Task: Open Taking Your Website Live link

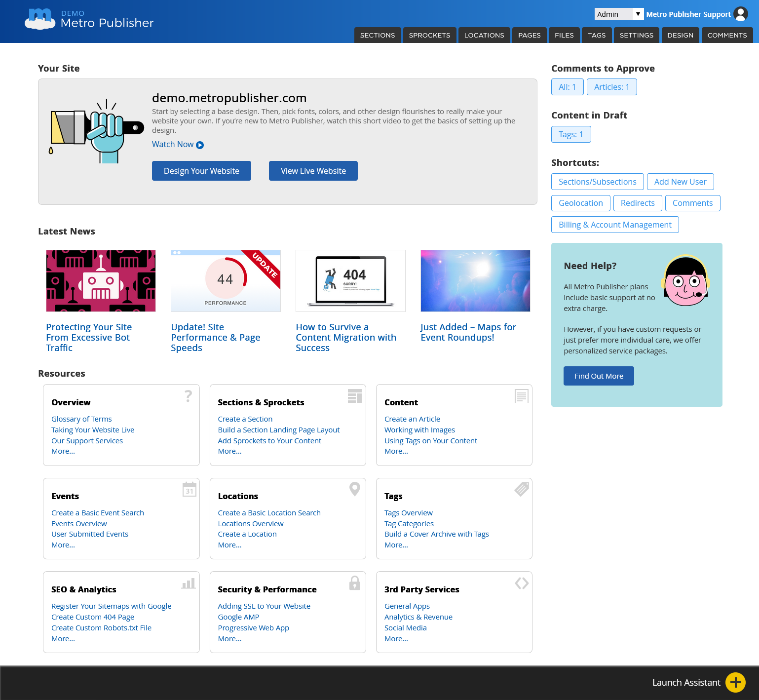Action: [x=93, y=430]
